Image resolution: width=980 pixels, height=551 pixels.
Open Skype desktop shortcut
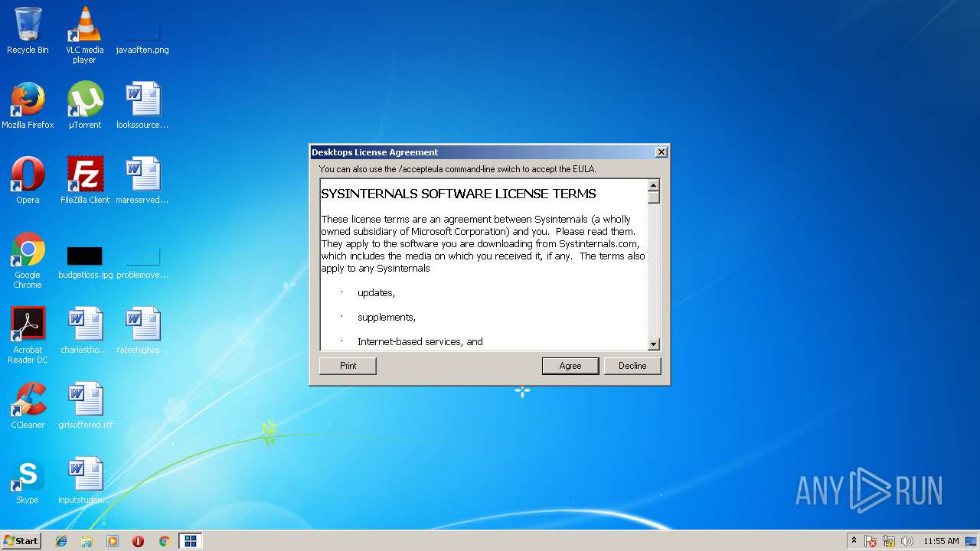pyautogui.click(x=28, y=481)
